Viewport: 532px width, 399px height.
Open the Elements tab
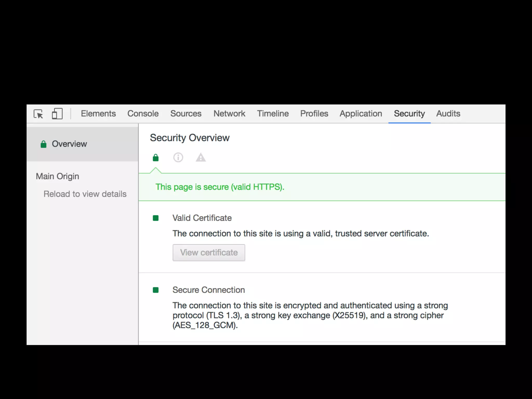[x=98, y=114]
